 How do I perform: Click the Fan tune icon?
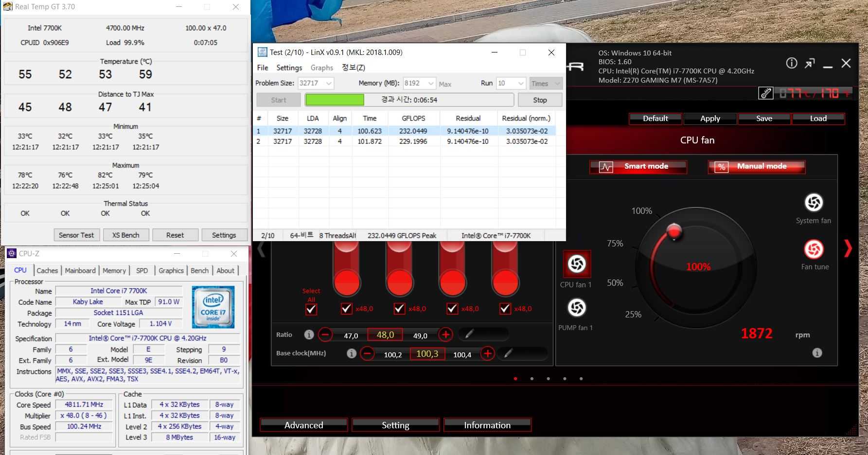tap(814, 249)
